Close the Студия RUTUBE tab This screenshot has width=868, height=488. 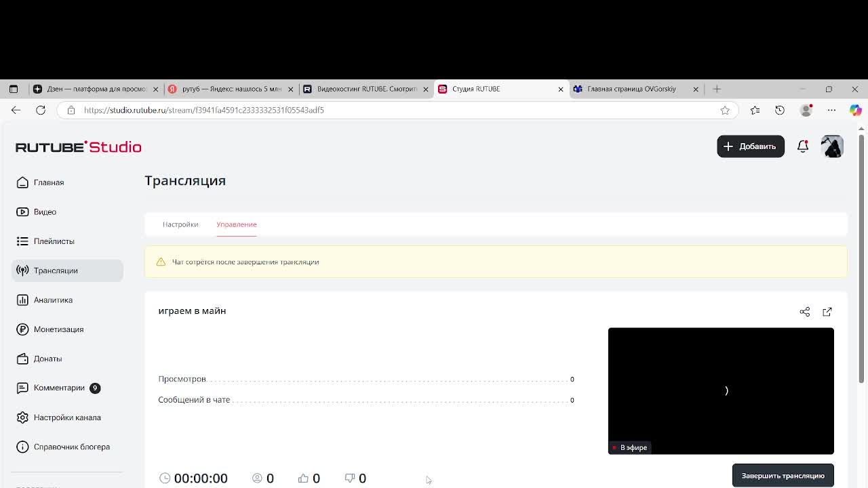coord(561,89)
